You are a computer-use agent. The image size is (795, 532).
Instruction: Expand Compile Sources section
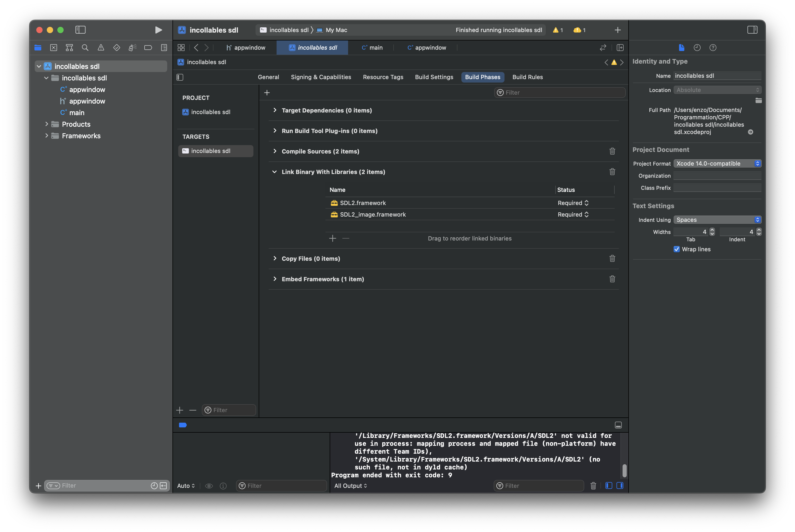tap(274, 151)
